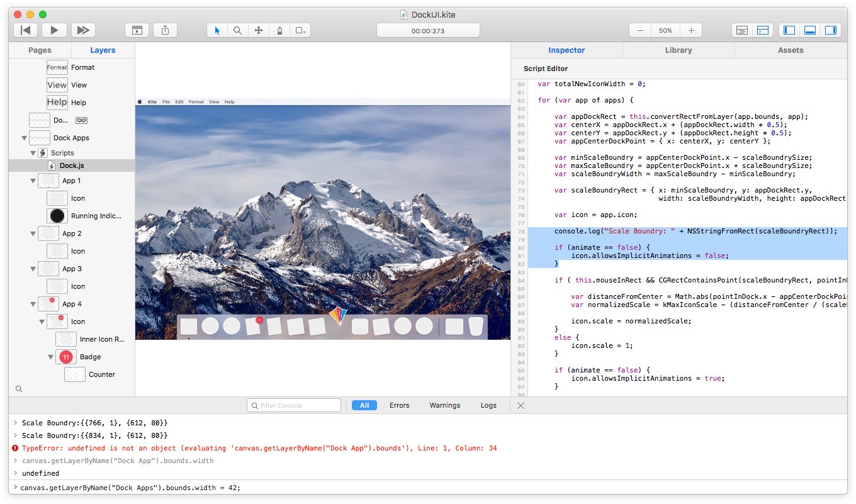The image size is (856, 504).
Task: Filter console by Warnings
Action: [445, 405]
